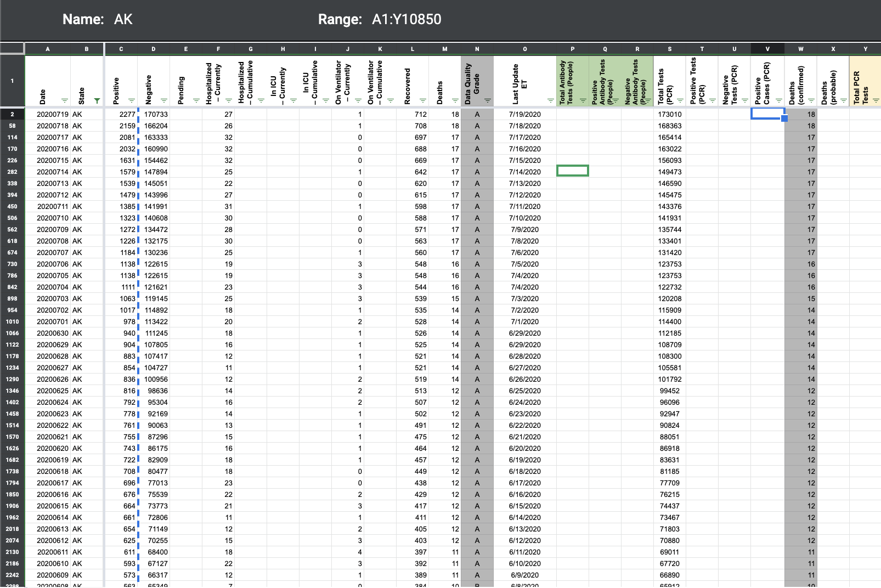The width and height of the screenshot is (881, 588).
Task: Select row header 2
Action: pos(12,114)
